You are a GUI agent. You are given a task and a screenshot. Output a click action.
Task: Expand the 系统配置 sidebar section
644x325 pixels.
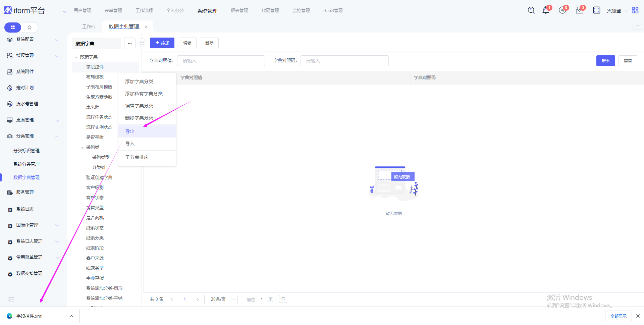[x=57, y=40]
